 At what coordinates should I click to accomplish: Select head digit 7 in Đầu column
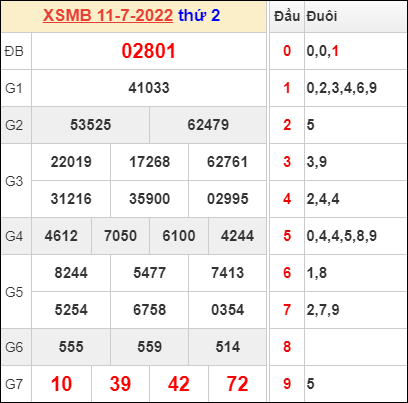pyautogui.click(x=287, y=310)
